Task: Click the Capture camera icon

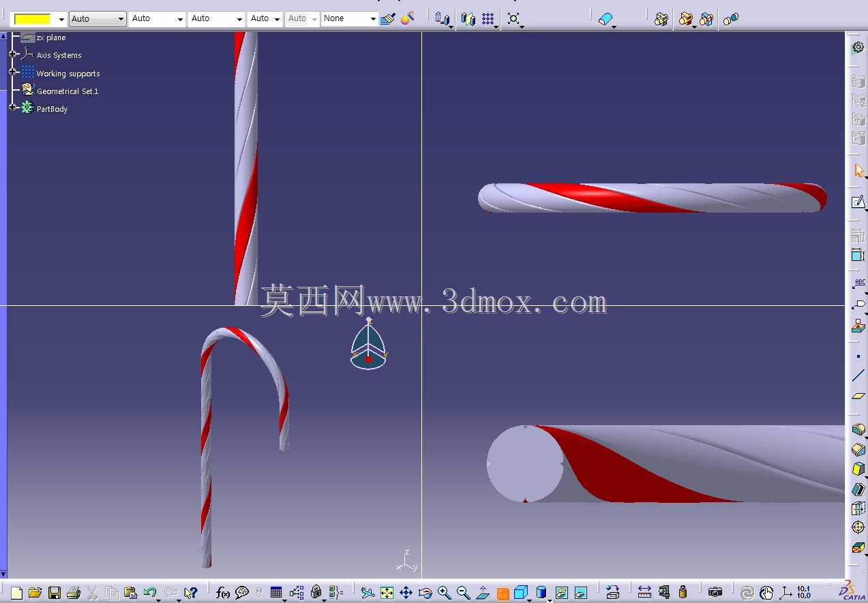Action: click(x=715, y=593)
